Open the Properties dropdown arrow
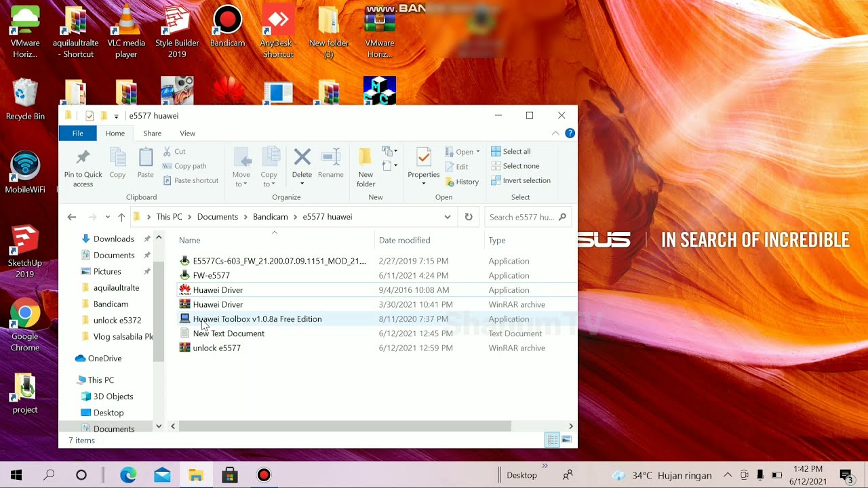The height and width of the screenshot is (488, 868). 424,184
